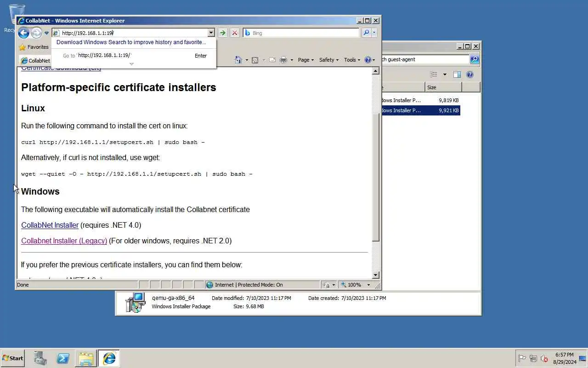
Task: Click the scroll up arrow of page
Action: click(x=375, y=71)
